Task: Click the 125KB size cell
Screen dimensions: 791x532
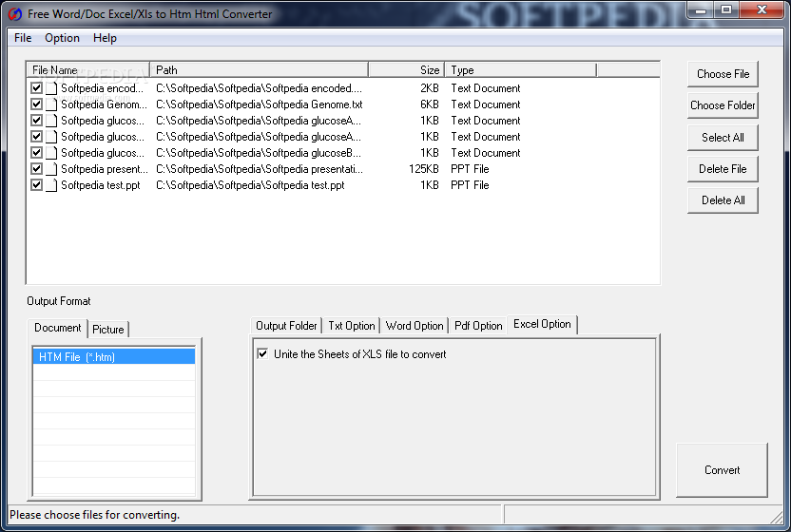Action: [424, 169]
